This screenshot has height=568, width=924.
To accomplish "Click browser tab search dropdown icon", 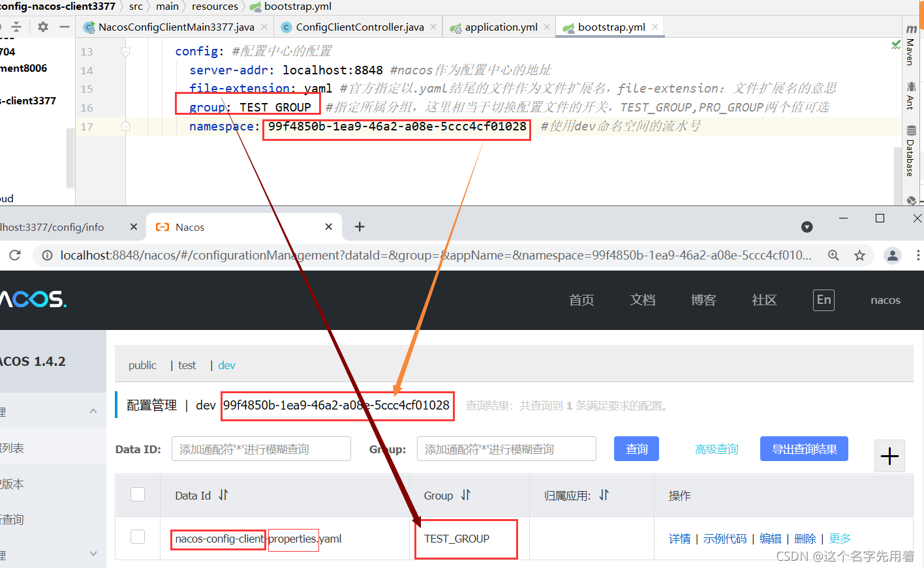I will coord(807,227).
